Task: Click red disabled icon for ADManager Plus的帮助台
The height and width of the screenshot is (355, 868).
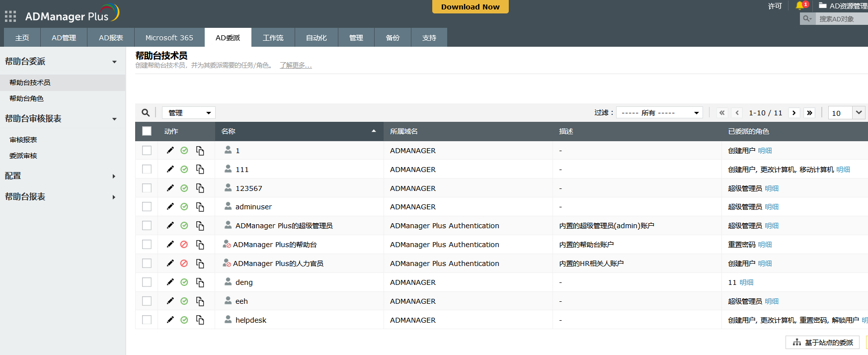Action: (x=184, y=244)
